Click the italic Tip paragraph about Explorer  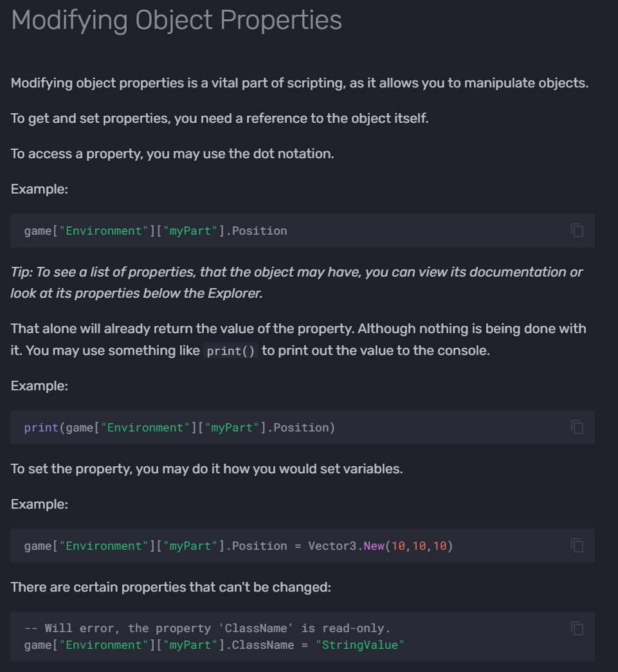click(x=296, y=282)
